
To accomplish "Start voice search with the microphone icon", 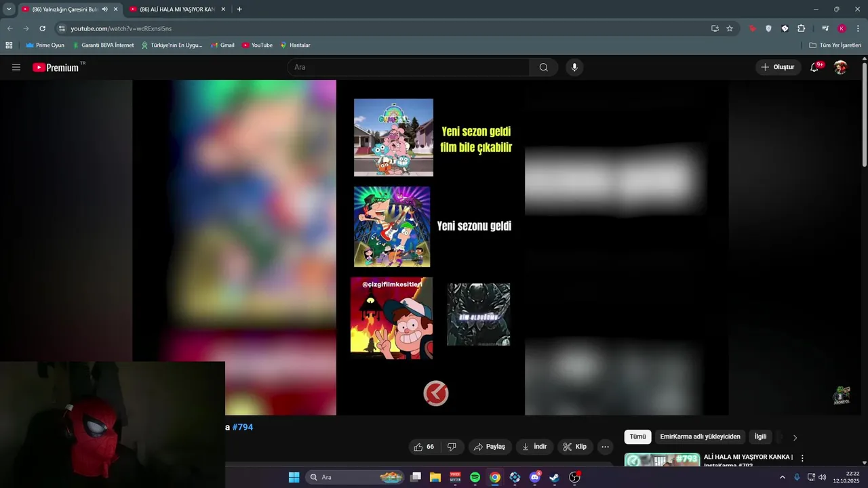I will 574,67.
